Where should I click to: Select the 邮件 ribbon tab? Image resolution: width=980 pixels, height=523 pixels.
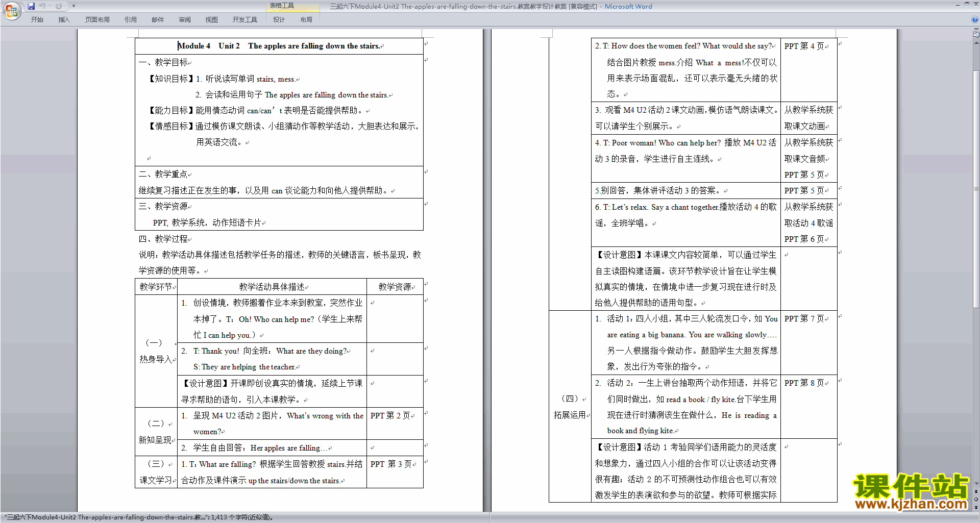tap(158, 20)
